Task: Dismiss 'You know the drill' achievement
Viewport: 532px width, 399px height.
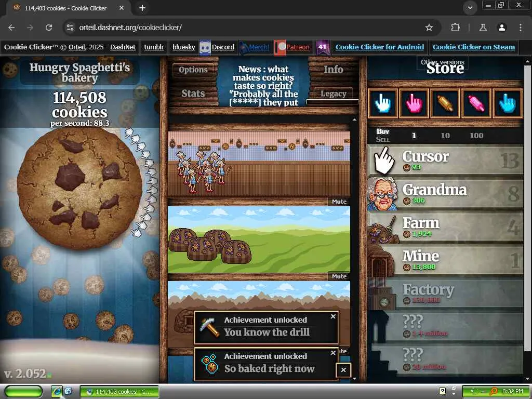Action: tap(333, 316)
